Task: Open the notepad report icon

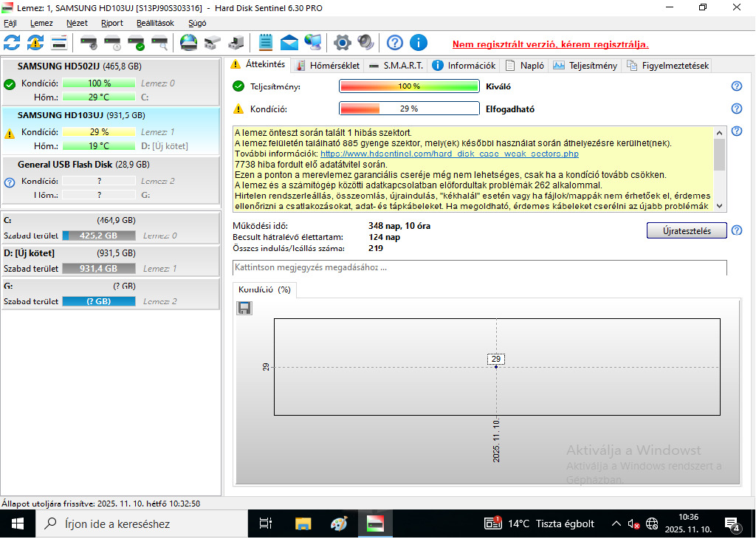Action: 266,43
